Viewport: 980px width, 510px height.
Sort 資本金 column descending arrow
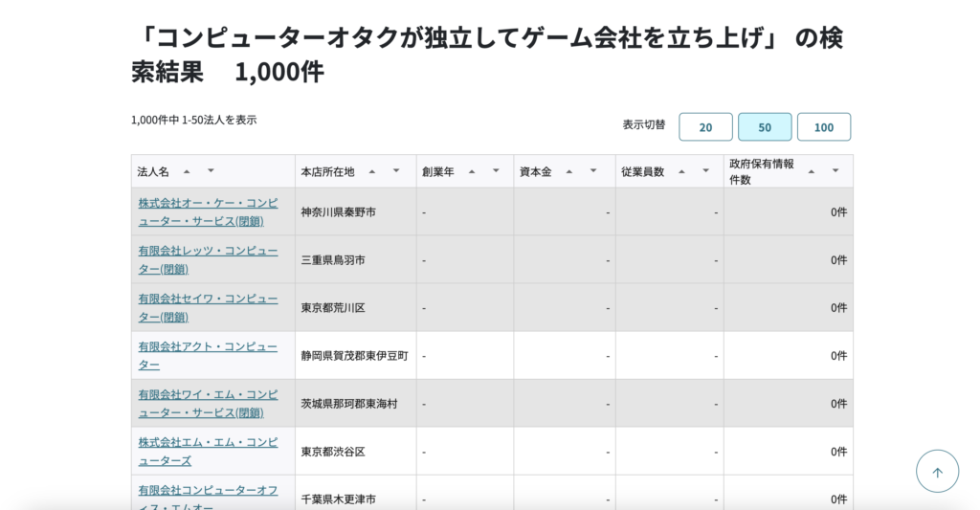tap(593, 171)
